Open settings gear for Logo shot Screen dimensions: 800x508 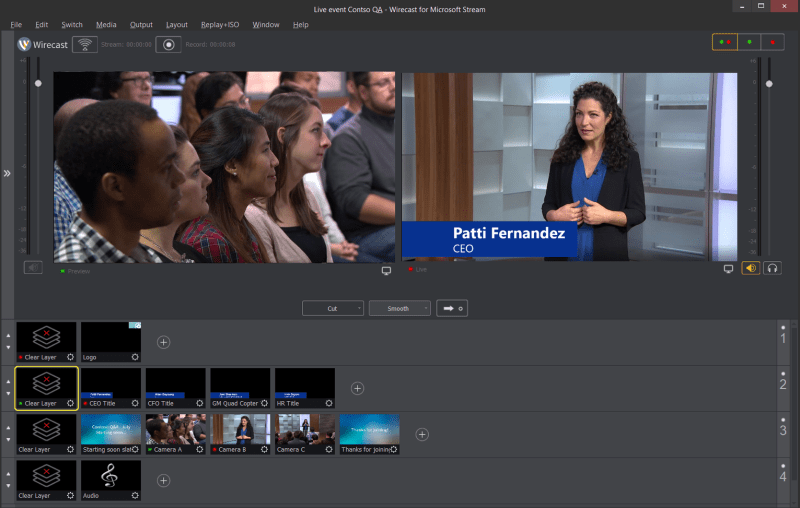tap(135, 357)
